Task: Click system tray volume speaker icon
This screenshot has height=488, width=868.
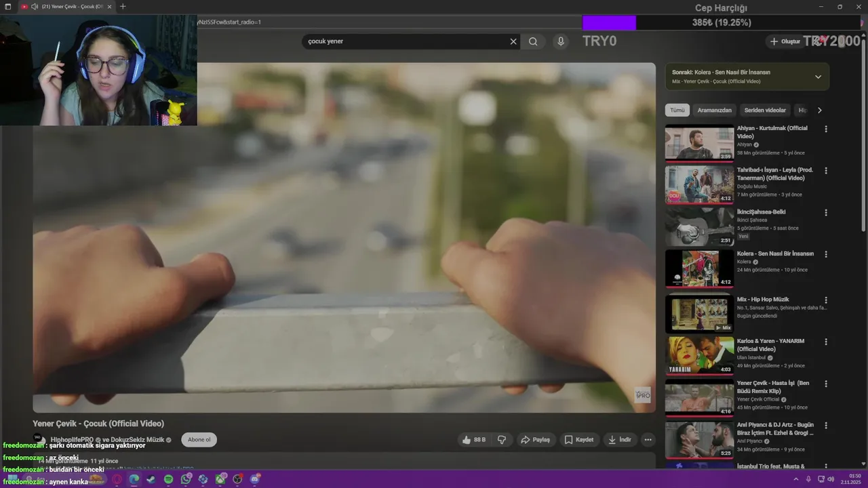Action: click(x=831, y=479)
